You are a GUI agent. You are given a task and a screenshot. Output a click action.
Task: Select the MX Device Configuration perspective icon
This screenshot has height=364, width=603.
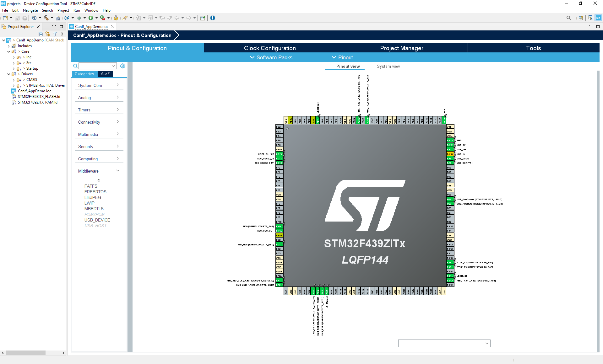[598, 18]
